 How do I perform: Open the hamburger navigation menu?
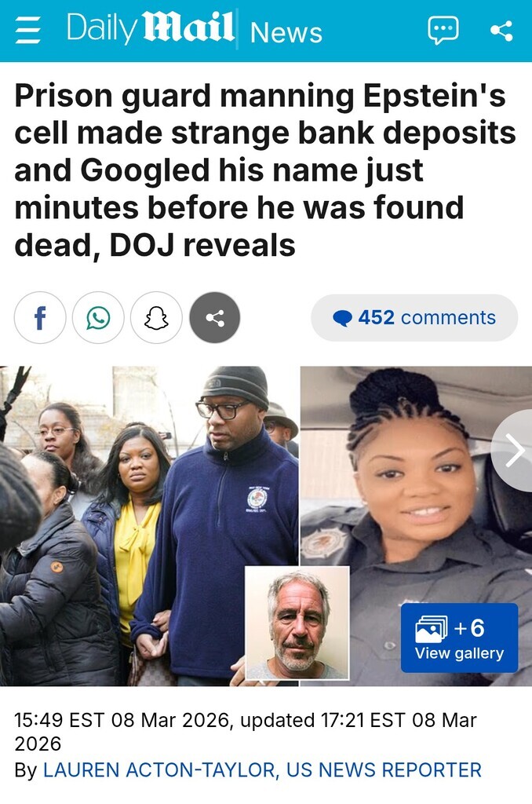(27, 31)
